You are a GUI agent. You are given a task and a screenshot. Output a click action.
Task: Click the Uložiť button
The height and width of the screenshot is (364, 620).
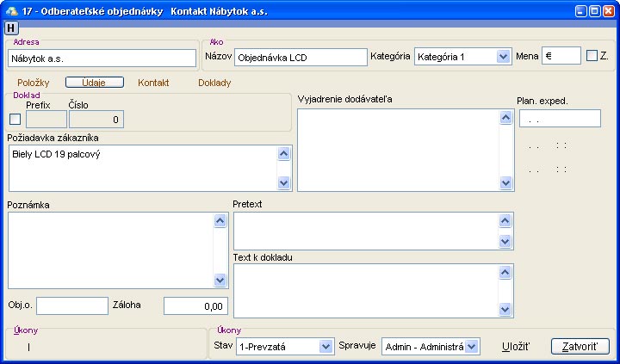pyautogui.click(x=516, y=347)
